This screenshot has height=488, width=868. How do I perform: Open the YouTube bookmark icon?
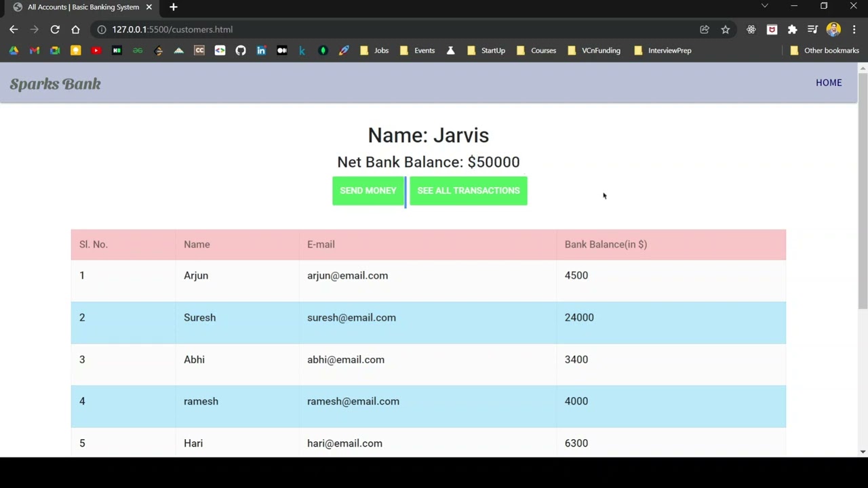[x=96, y=50]
